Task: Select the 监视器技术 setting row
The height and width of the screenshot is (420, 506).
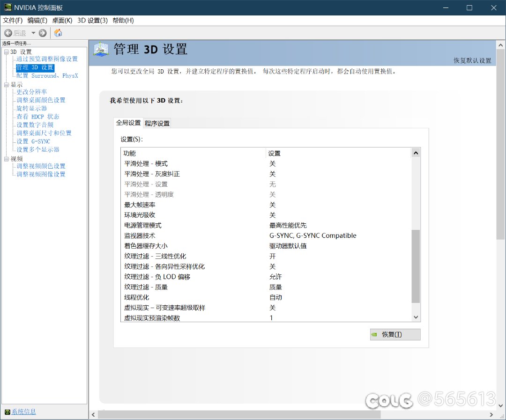Action: (x=266, y=236)
